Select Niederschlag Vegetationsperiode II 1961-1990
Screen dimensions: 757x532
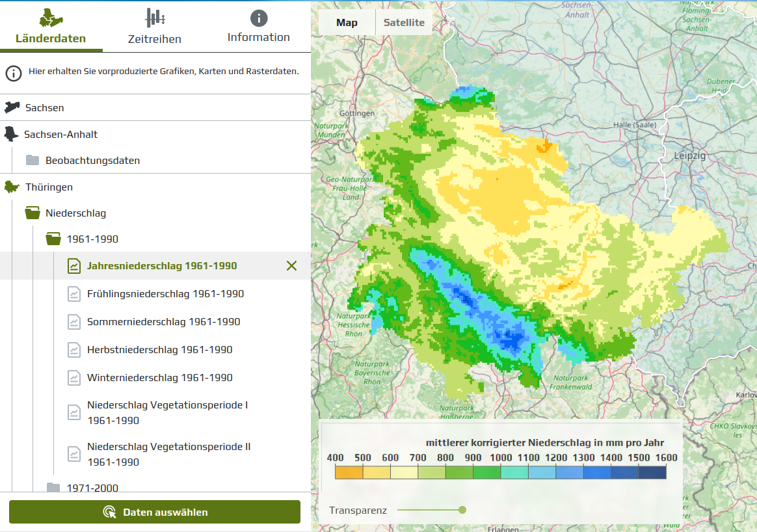pos(168,454)
